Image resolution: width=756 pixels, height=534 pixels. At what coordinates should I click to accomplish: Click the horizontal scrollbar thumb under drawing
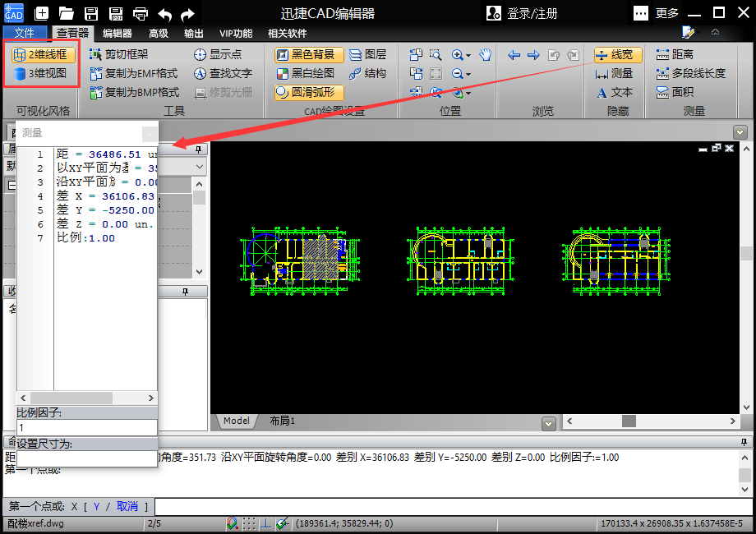[x=628, y=421]
